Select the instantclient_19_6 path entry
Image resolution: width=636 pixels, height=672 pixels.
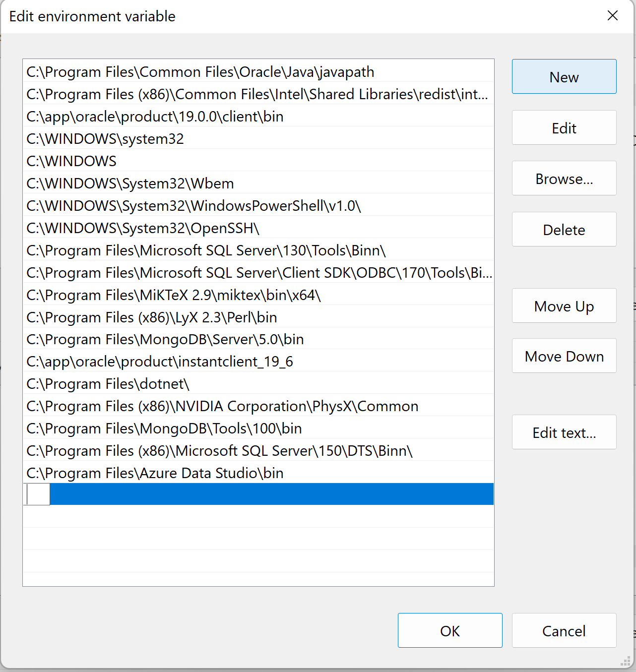258,362
